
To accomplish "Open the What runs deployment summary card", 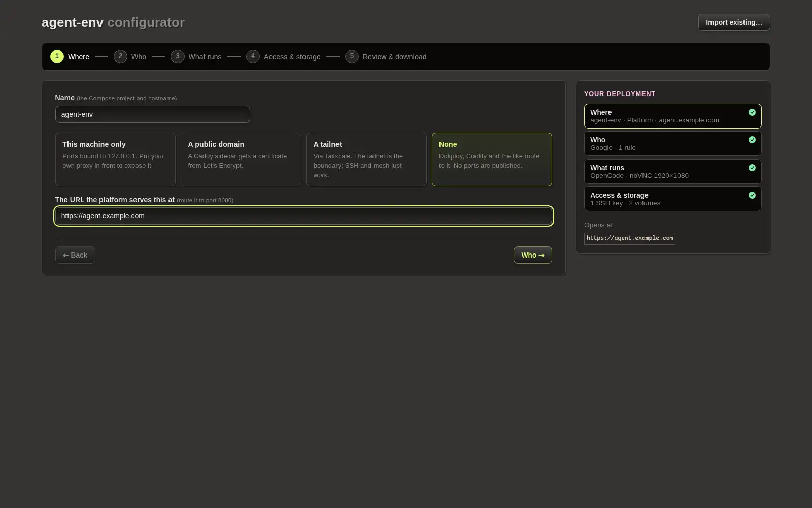I will 672,171.
